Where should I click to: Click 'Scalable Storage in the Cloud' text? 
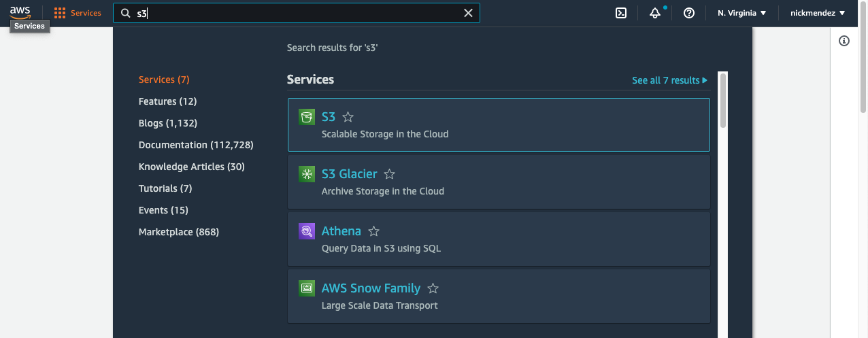click(385, 134)
